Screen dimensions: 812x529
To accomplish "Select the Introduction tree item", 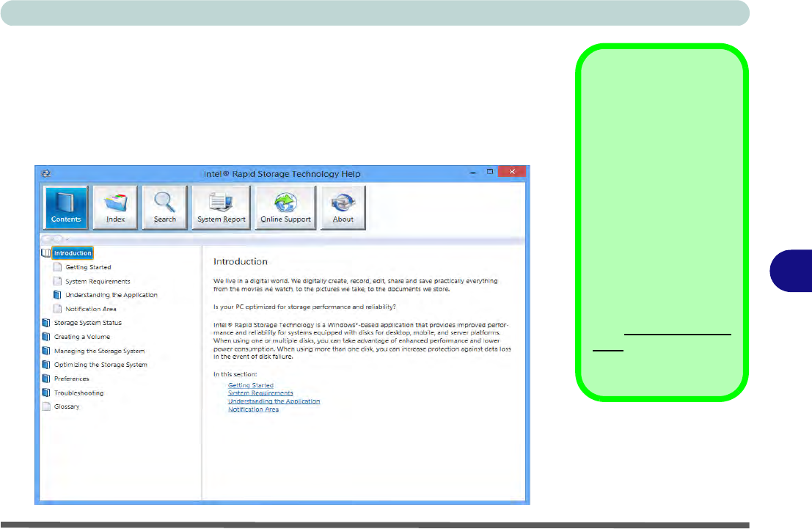I will pos(73,253).
